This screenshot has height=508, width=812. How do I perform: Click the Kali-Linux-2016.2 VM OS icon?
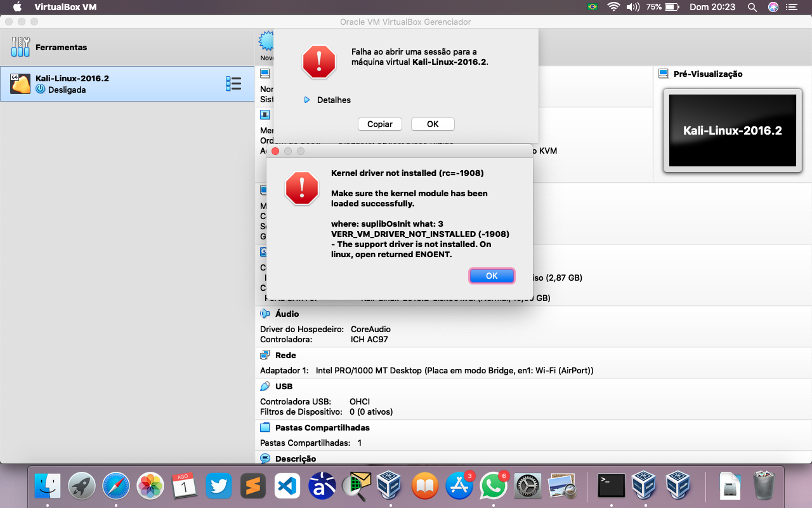coord(20,84)
